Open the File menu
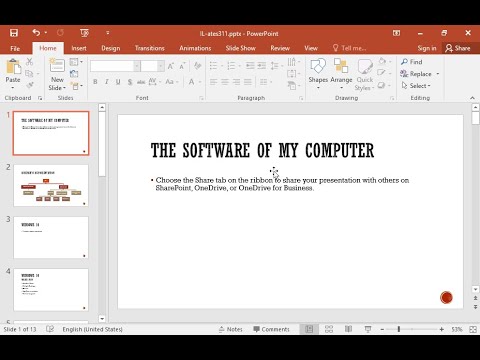This screenshot has height=360, width=480. [x=15, y=48]
